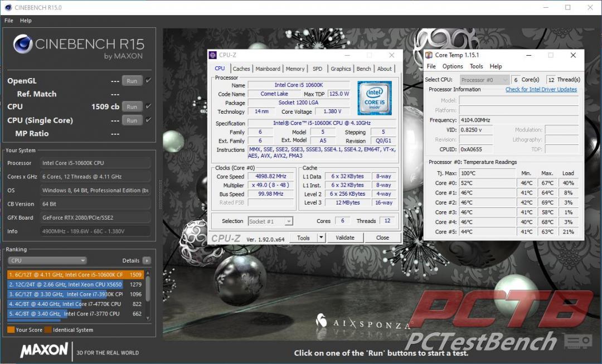
Task: Open the Ranking CPU dropdown
Action: 47,260
